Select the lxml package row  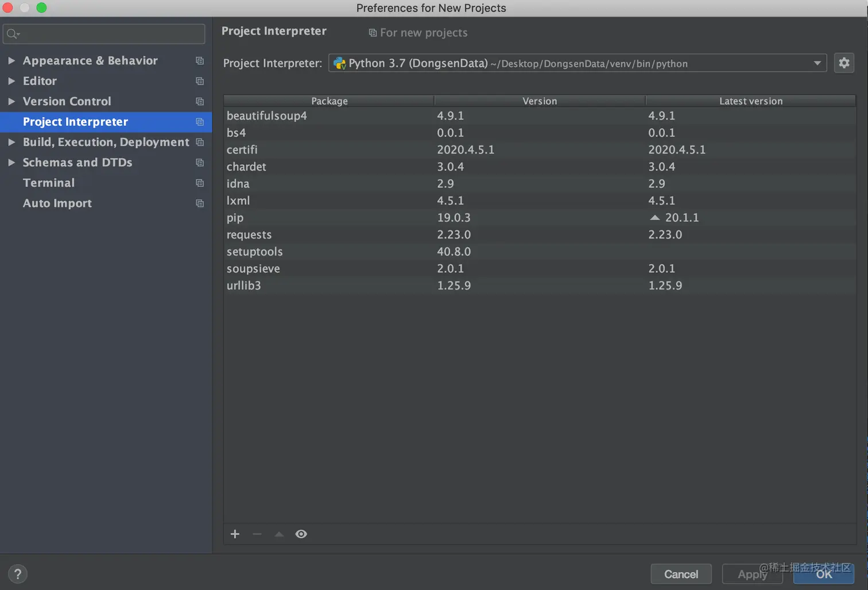(x=540, y=200)
